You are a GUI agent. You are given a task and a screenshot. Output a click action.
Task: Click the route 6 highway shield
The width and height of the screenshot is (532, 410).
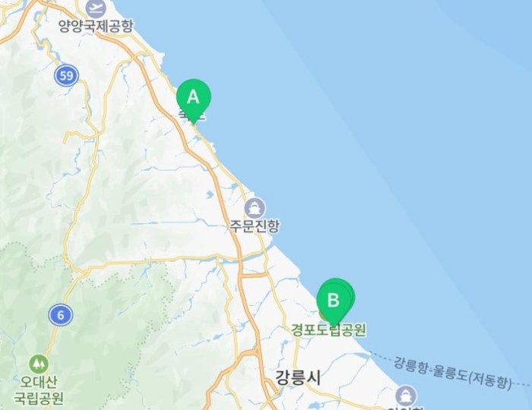coord(61,315)
